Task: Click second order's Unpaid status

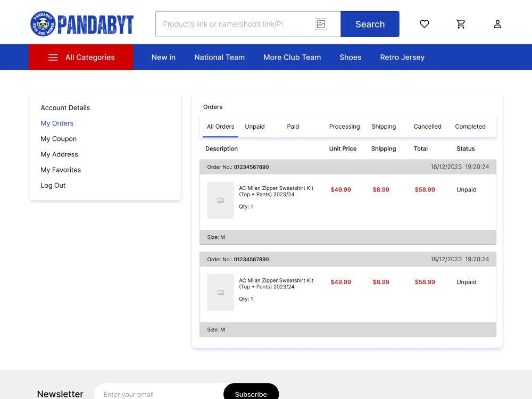Action: point(466,282)
